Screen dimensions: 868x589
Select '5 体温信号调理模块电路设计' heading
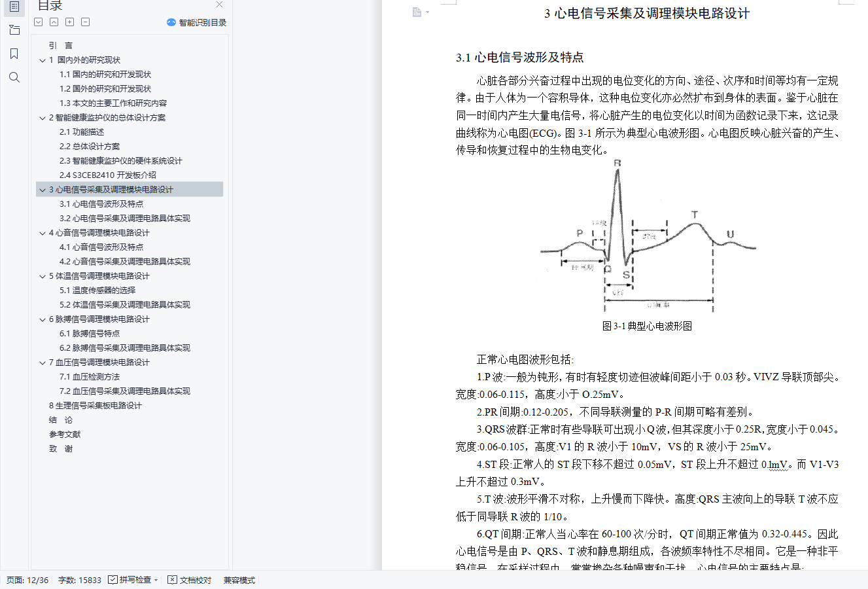pyautogui.click(x=99, y=276)
